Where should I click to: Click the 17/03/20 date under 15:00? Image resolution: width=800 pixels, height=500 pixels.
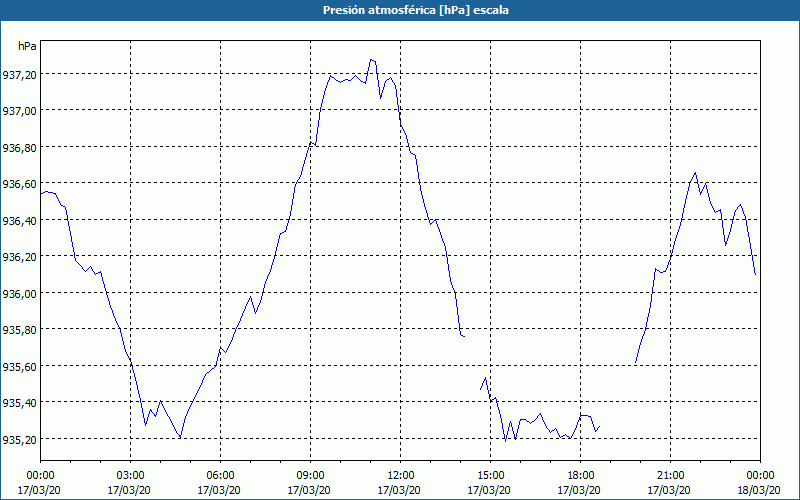pos(489,490)
